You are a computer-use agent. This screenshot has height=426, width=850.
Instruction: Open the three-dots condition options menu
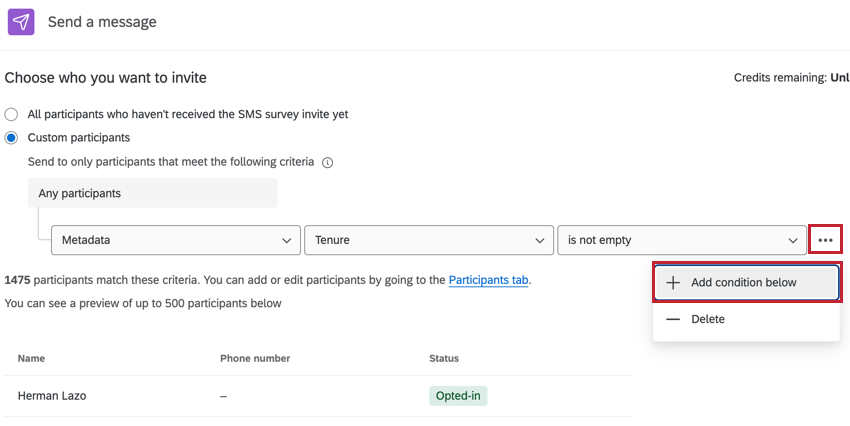[825, 240]
